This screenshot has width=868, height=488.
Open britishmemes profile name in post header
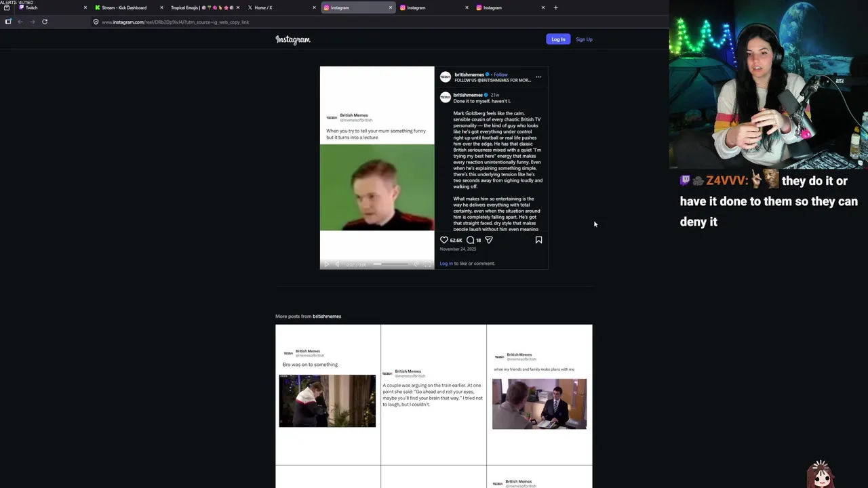(469, 75)
